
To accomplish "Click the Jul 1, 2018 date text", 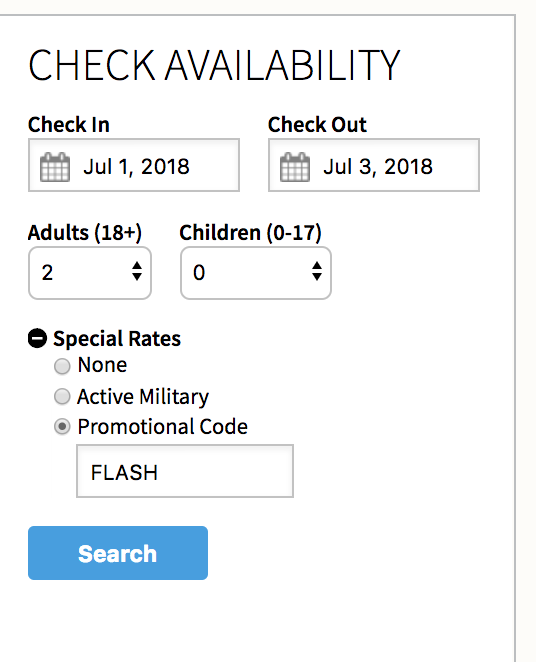I will (136, 167).
